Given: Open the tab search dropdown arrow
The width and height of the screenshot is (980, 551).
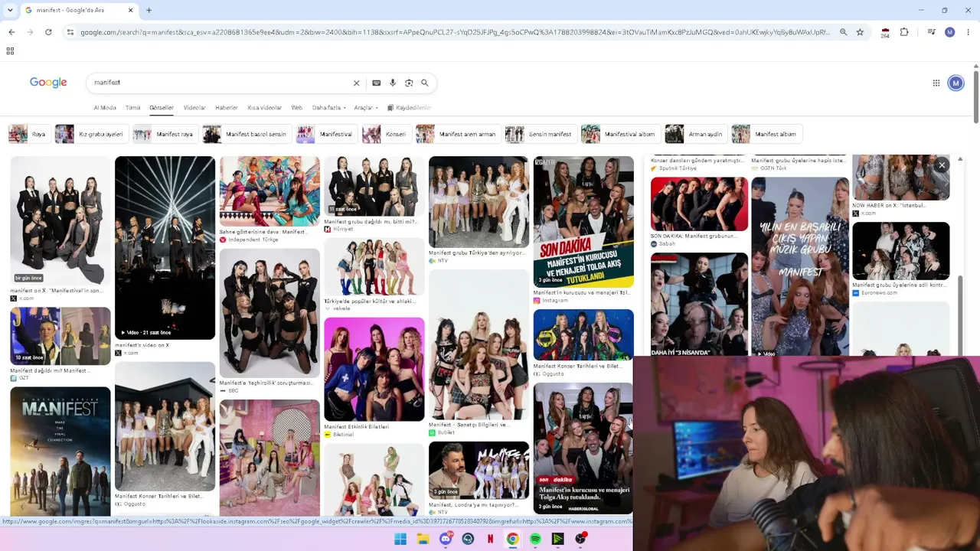Looking at the screenshot, I should (11, 10).
